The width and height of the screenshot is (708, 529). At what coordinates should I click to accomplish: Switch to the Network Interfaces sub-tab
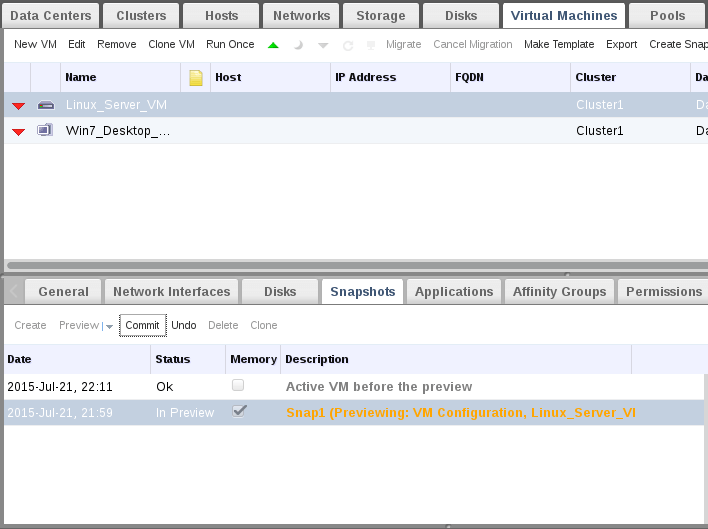coord(171,291)
